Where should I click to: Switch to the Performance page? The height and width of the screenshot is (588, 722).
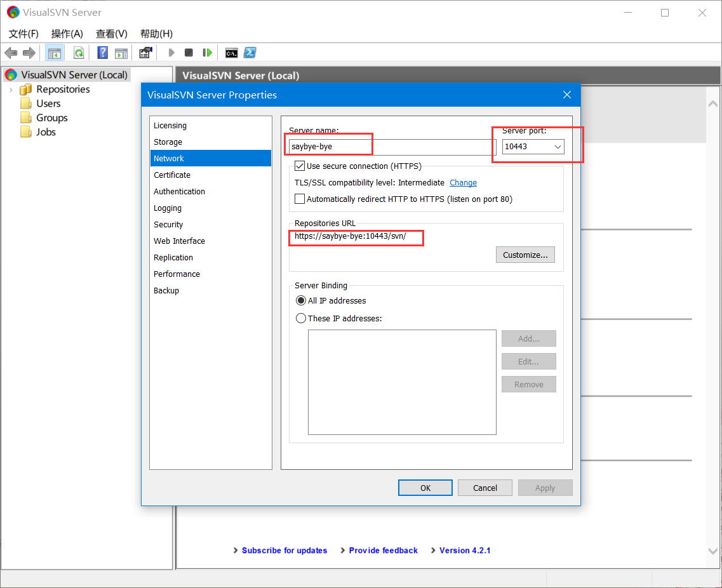210,274
